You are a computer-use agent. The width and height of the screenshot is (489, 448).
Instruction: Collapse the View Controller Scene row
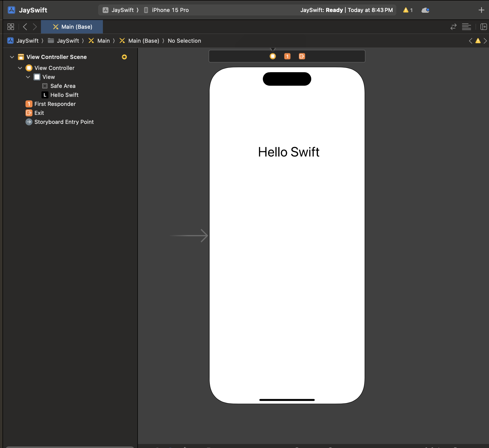click(x=12, y=57)
